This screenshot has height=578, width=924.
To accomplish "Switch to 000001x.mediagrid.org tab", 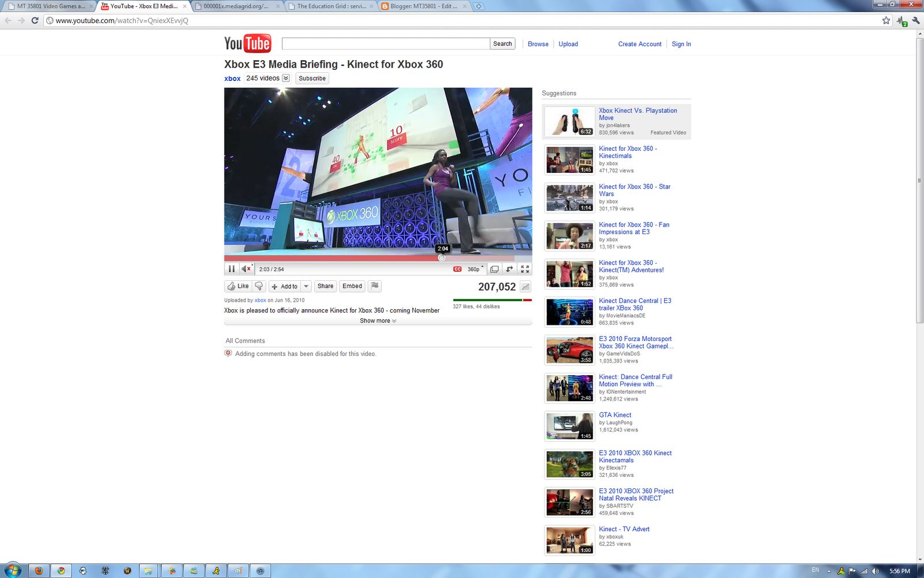I will point(236,6).
